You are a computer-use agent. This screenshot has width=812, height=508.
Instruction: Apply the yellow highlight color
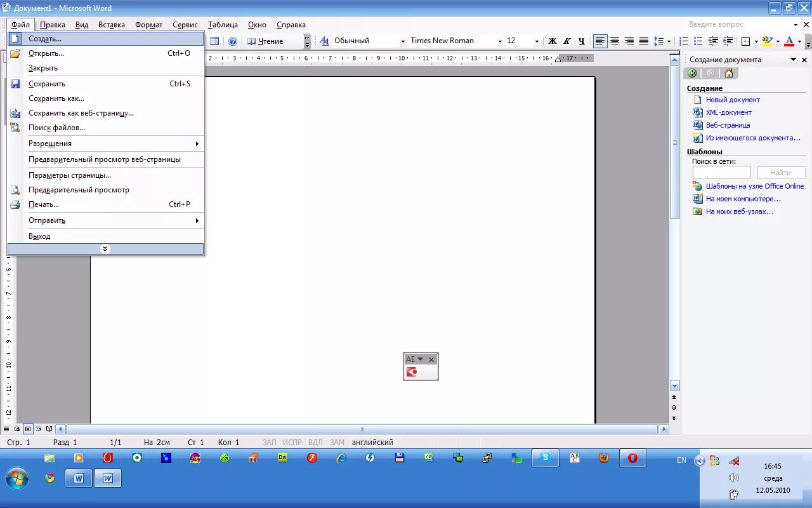tap(768, 41)
